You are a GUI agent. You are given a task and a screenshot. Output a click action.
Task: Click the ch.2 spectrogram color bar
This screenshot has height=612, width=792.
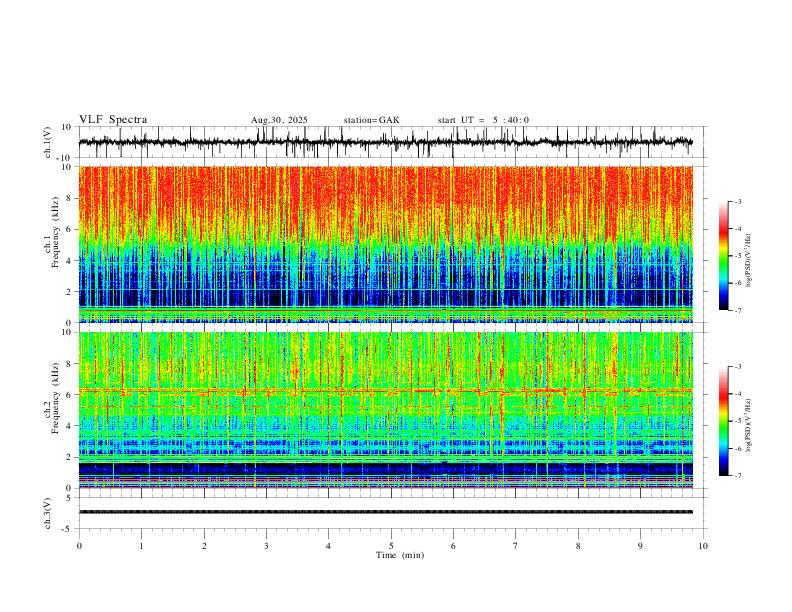pos(724,421)
